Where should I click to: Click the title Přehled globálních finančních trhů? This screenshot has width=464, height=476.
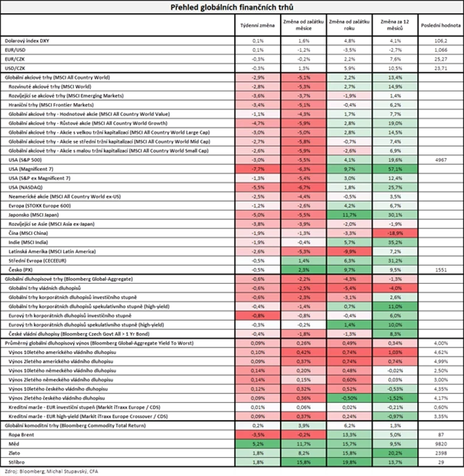232,7
